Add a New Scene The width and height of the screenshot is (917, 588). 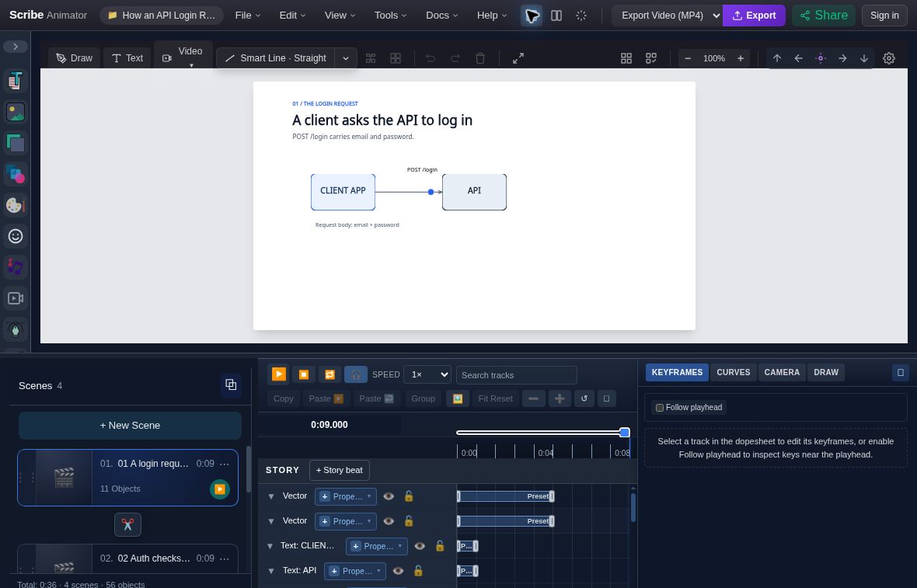pos(130,426)
